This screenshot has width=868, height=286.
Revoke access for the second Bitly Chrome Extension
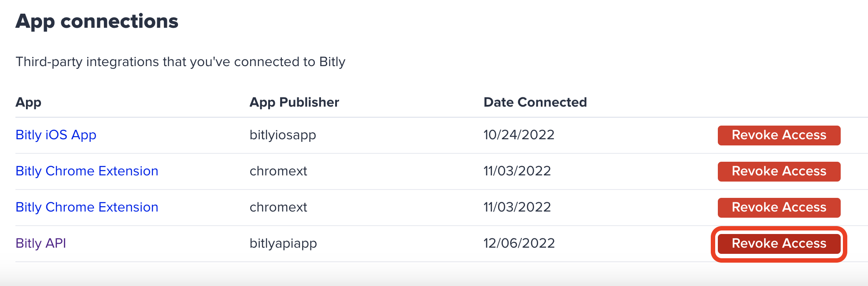(778, 207)
